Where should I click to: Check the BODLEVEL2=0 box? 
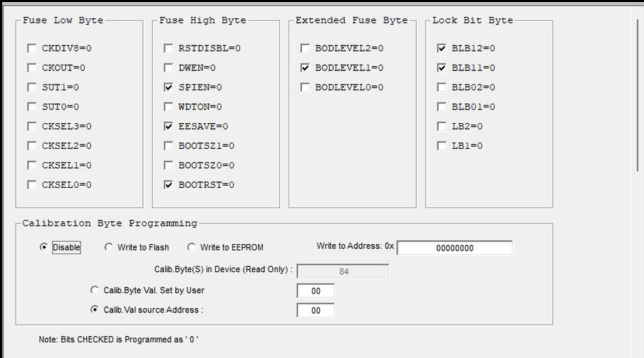pyautogui.click(x=305, y=48)
